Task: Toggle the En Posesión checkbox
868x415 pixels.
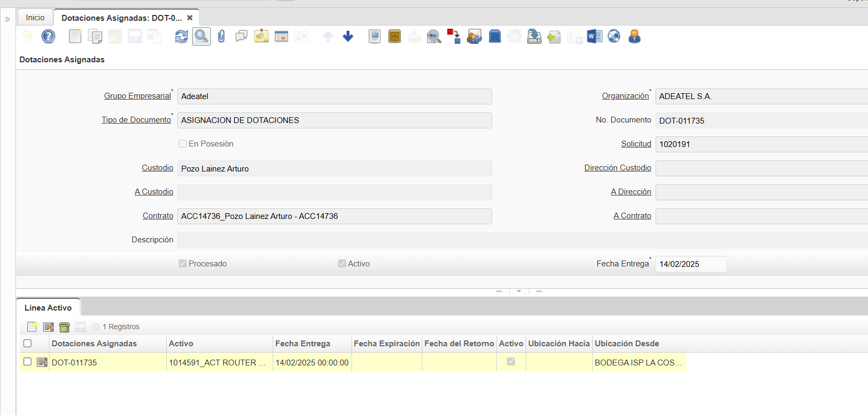Action: pos(183,144)
